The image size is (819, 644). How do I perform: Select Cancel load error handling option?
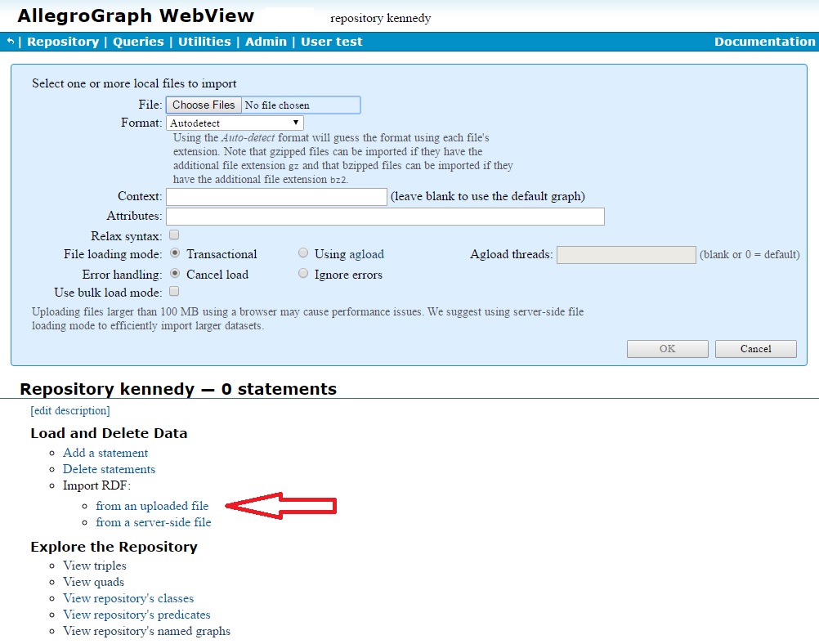(x=175, y=274)
